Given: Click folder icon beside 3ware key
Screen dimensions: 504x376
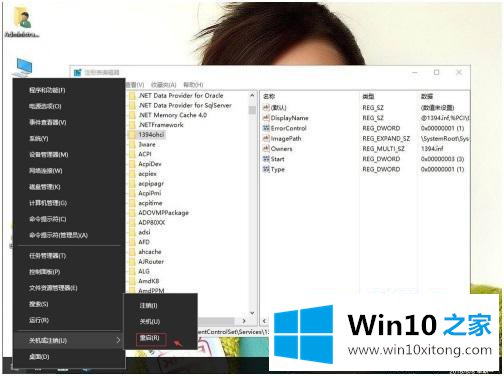Looking at the screenshot, I should pos(133,145).
